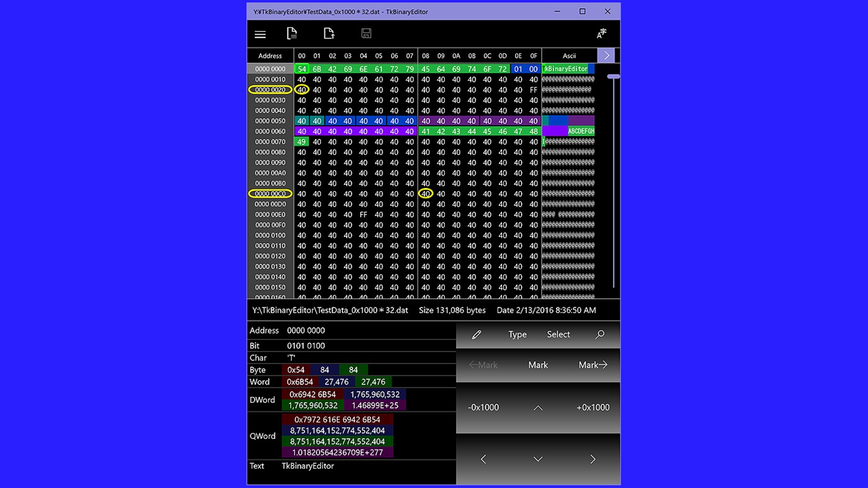Click the Mark button
Screen dimensions: 868x488
point(537,365)
